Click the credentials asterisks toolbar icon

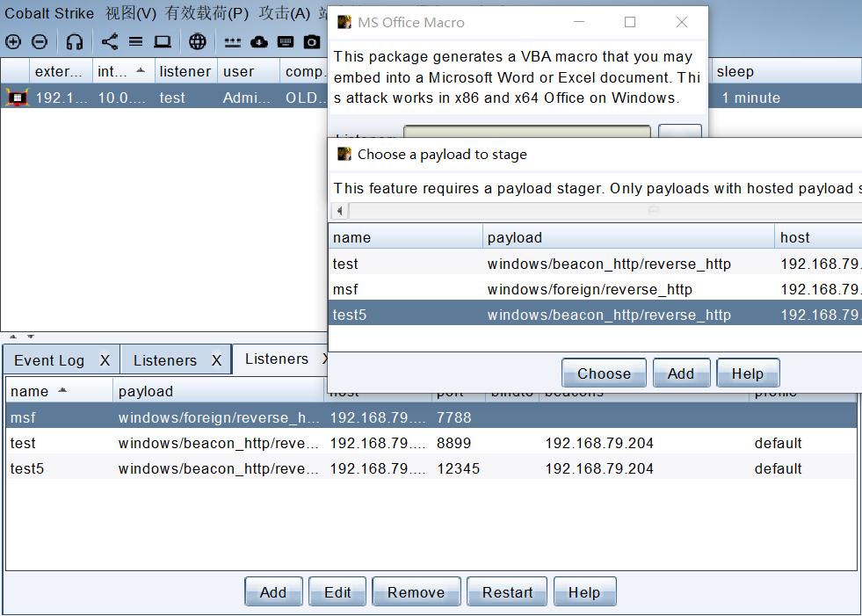click(233, 42)
